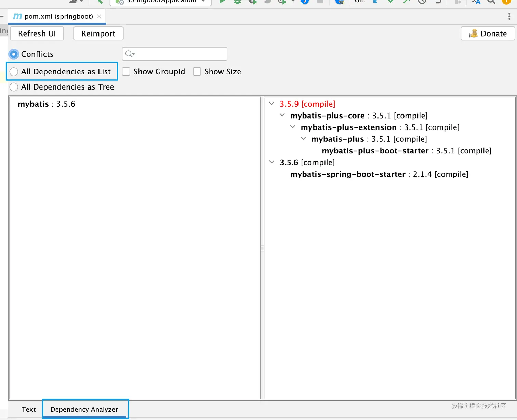Select mybatis-plus-core : 3.5.1 [compile] row
The height and width of the screenshot is (420, 517).
pos(359,116)
